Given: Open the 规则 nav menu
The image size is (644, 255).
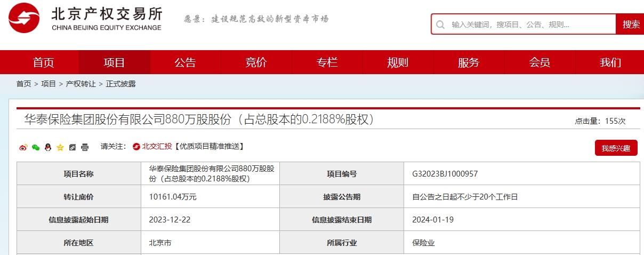Looking at the screenshot, I should (398, 62).
